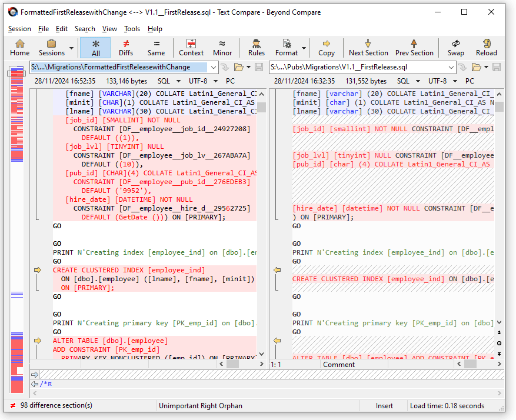Screen dimensions: 516x420
Task: Show only Same lines
Action: point(157,48)
